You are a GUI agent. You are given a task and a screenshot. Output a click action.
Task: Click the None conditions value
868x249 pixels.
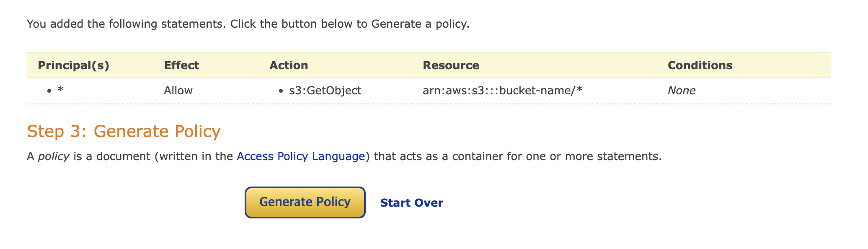[681, 91]
